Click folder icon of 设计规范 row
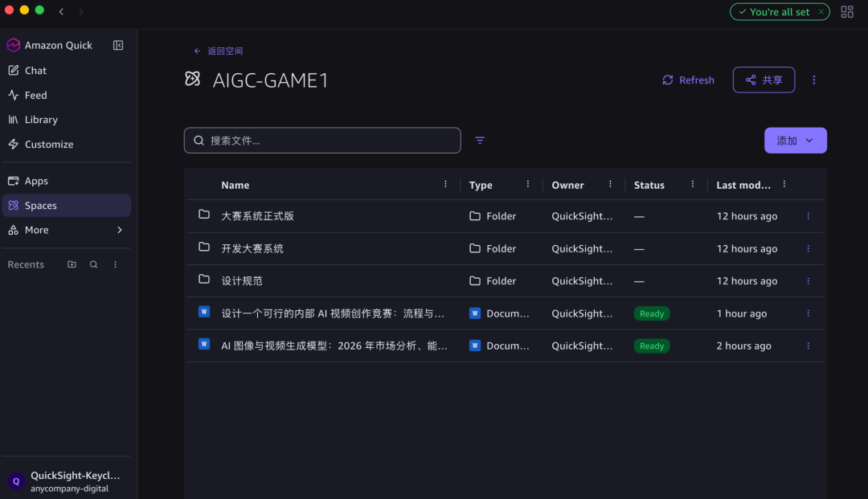 (x=203, y=280)
